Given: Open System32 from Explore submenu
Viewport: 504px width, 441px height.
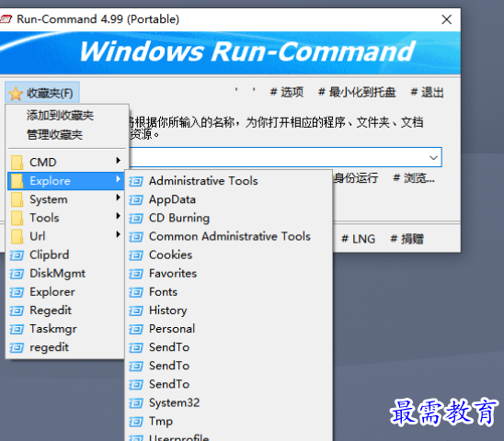Looking at the screenshot, I should point(229,402).
